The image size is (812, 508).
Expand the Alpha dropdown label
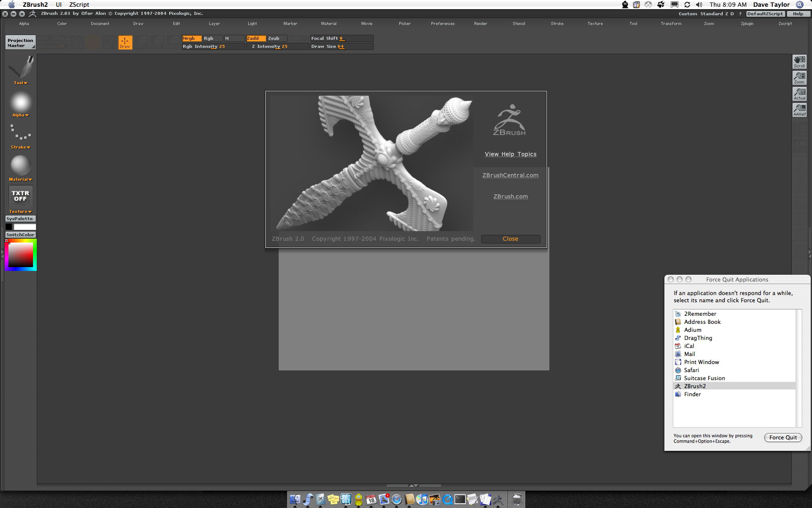pos(20,115)
